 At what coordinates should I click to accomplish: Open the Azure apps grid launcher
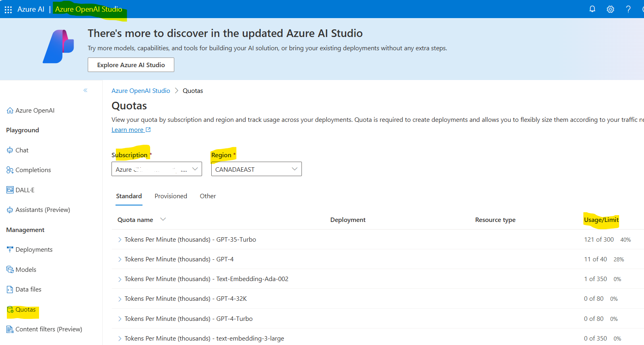8,9
